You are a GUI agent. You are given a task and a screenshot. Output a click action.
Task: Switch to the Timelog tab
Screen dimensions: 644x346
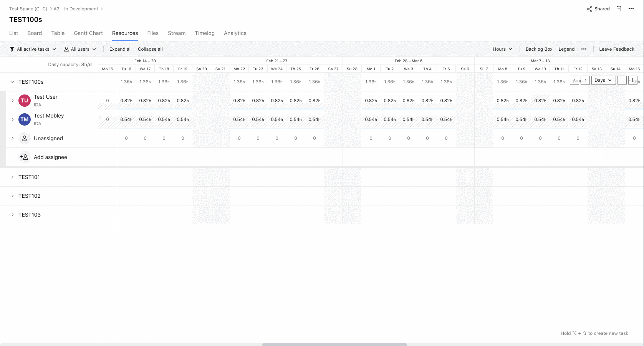tap(205, 33)
